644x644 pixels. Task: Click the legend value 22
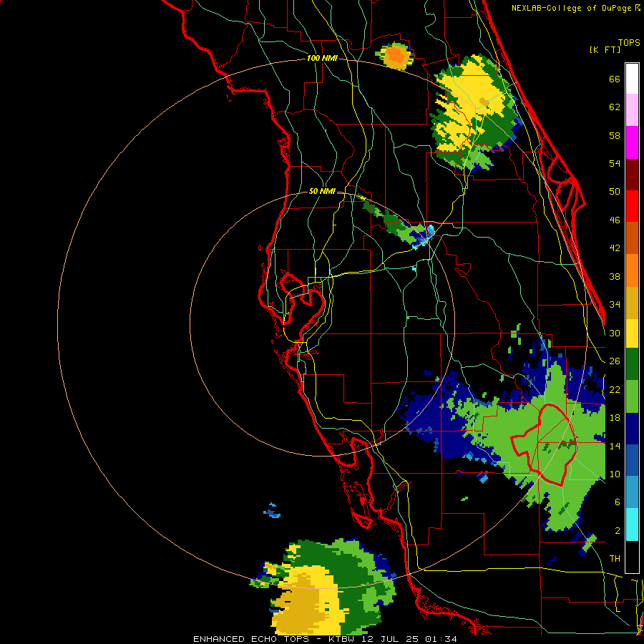(615, 389)
